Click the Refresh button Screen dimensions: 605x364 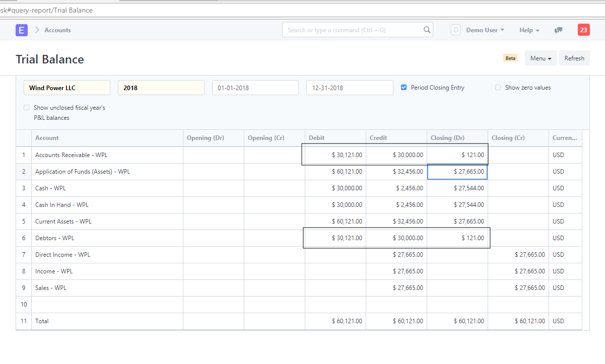(574, 58)
